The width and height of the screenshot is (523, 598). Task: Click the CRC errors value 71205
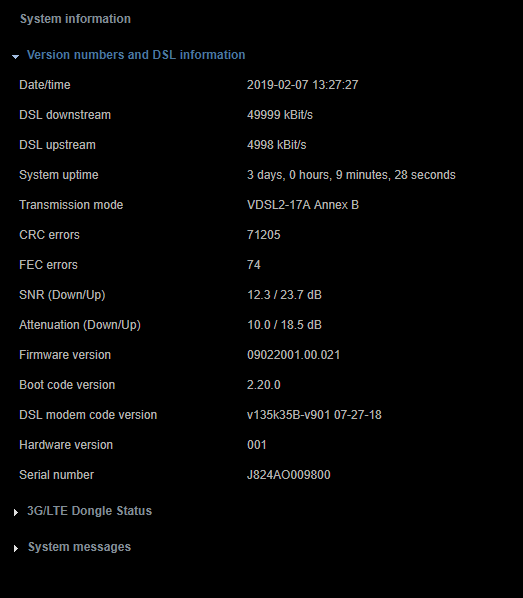(x=264, y=235)
